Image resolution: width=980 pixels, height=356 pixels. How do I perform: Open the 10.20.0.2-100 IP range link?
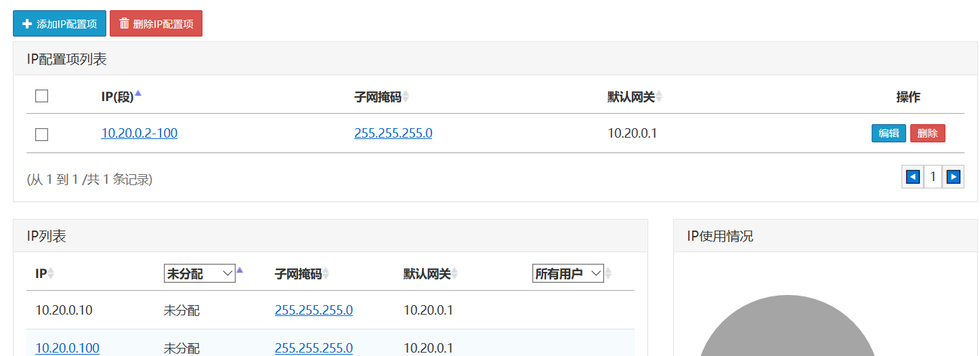tap(140, 134)
